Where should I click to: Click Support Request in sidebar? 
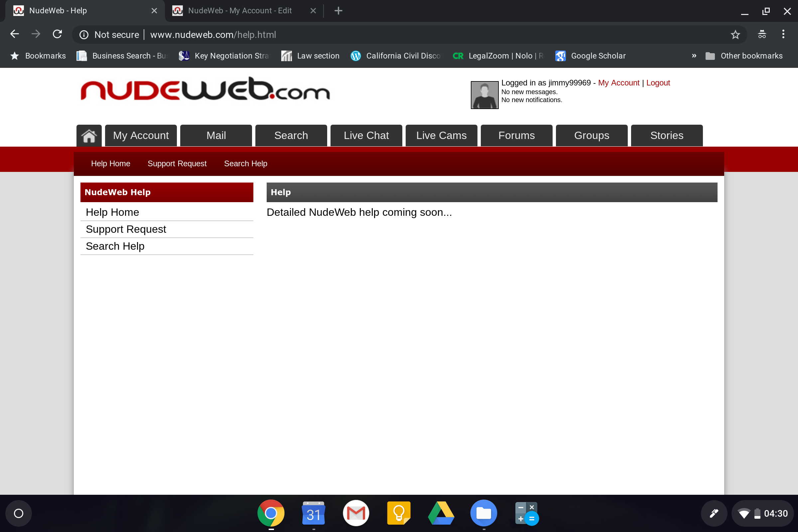tap(126, 229)
